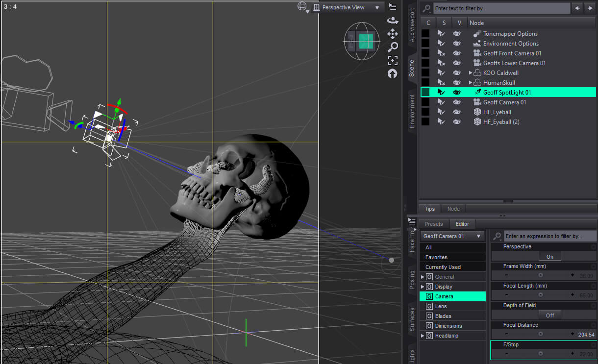This screenshot has height=364, width=598.
Task: Switch to the Aux Viewport tab
Action: [412, 24]
